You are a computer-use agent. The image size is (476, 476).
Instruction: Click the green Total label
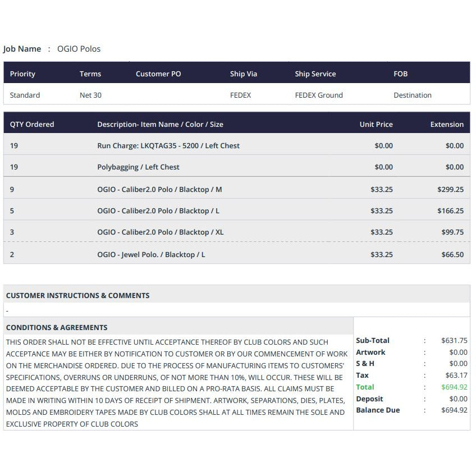tap(365, 387)
